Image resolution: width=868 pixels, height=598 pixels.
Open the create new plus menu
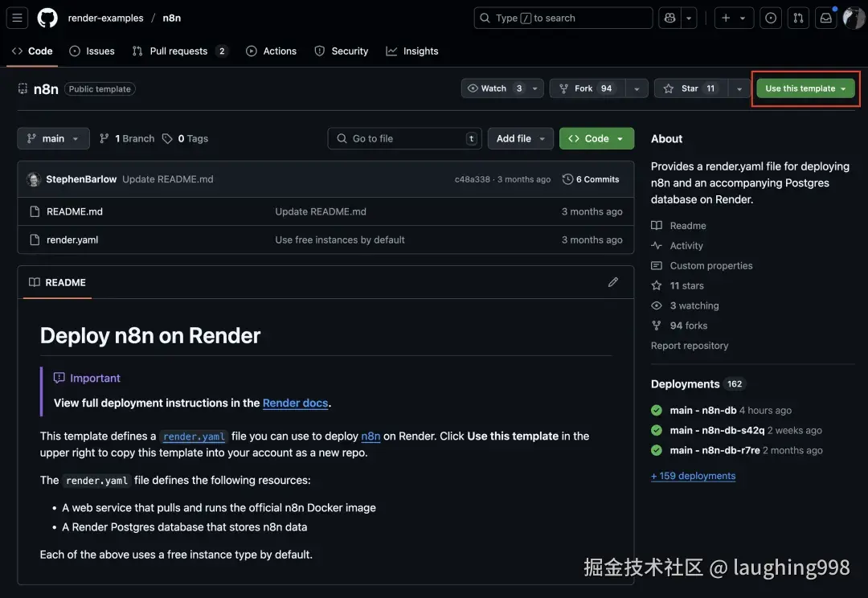pyautogui.click(x=734, y=18)
